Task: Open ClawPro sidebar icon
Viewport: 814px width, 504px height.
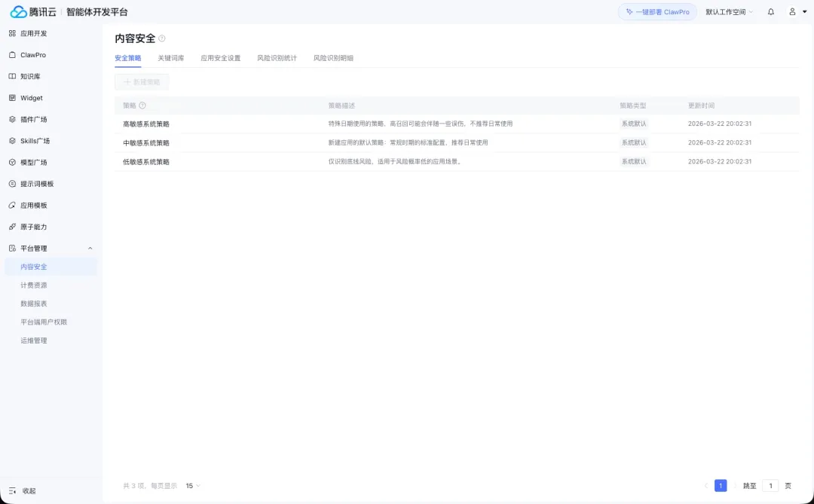Action: click(13, 54)
